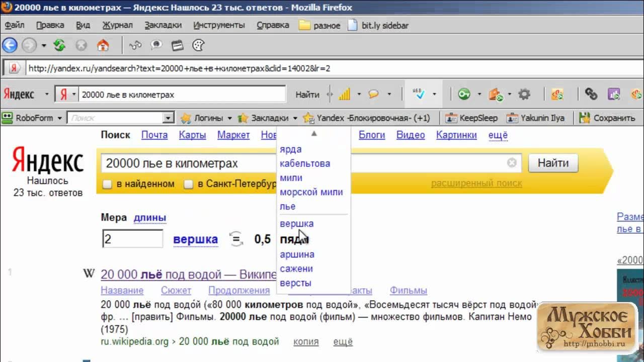
Task: Select 'аршина' in the unit list
Action: tap(297, 254)
